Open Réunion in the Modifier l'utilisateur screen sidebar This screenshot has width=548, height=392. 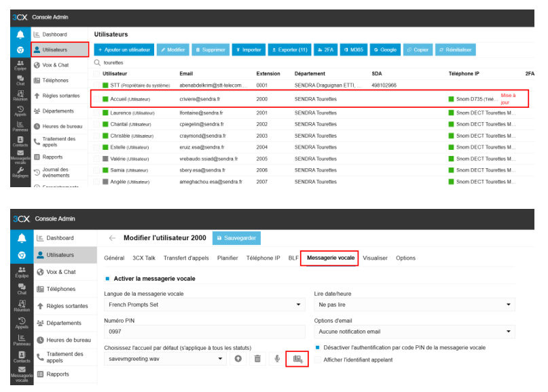pyautogui.click(x=22, y=305)
